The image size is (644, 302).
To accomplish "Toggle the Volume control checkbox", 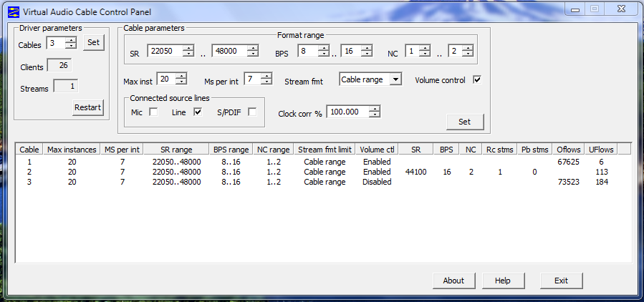I will pos(477,79).
